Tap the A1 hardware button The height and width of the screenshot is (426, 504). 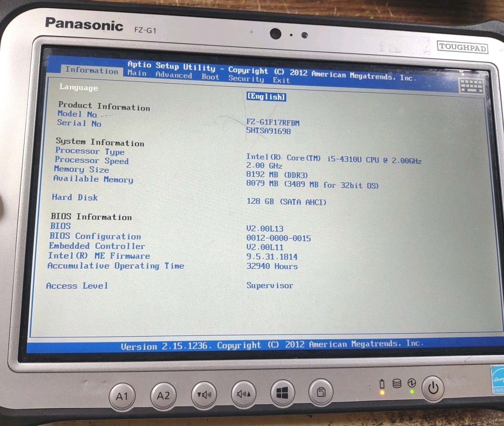122,396
